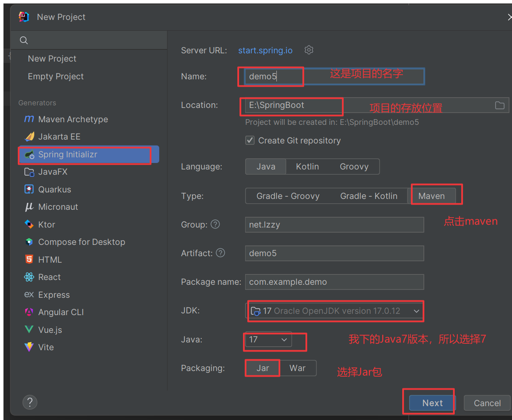
Task: Click the 'Project will be created in' hint
Action: [x=332, y=122]
